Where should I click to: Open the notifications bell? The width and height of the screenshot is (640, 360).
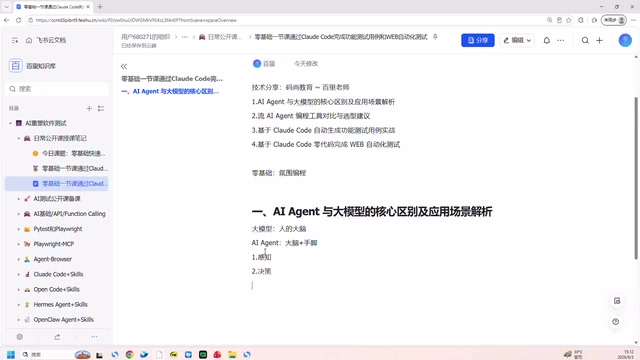click(547, 40)
